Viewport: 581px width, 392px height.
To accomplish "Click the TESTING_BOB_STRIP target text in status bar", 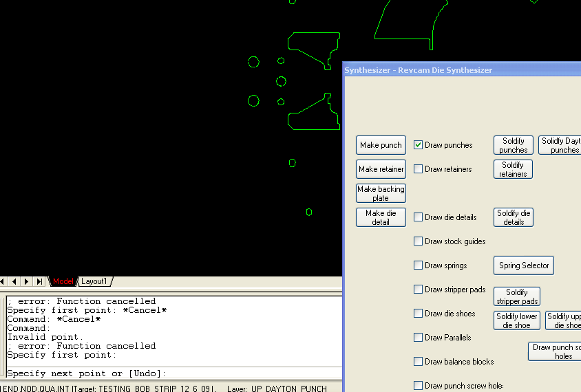I will (157, 389).
